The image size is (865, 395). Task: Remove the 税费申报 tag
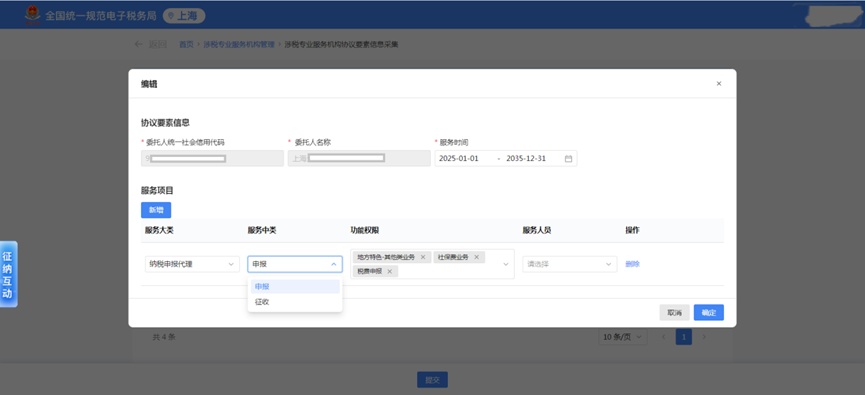pyautogui.click(x=389, y=271)
